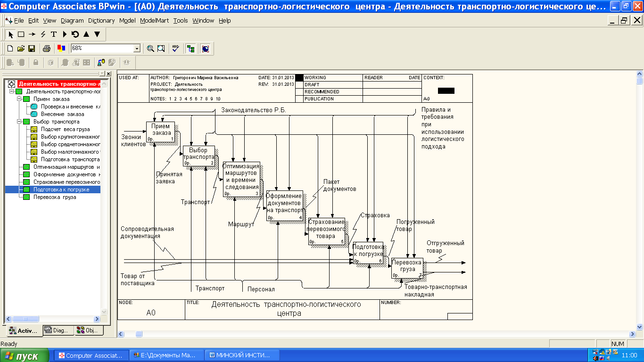Image resolution: width=644 pixels, height=362 pixels.
Task: Open the File menu
Action: tap(19, 21)
